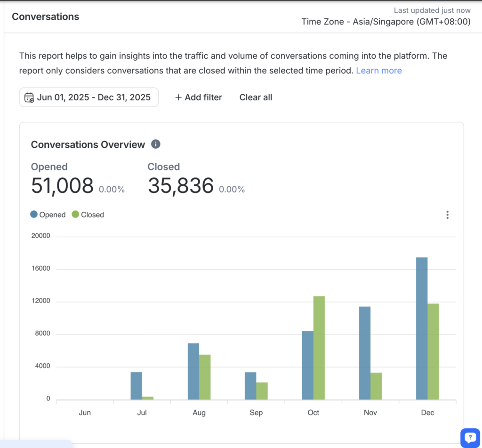Click the Time Zone Asia/Singapore text
The height and width of the screenshot is (448, 482).
click(386, 21)
